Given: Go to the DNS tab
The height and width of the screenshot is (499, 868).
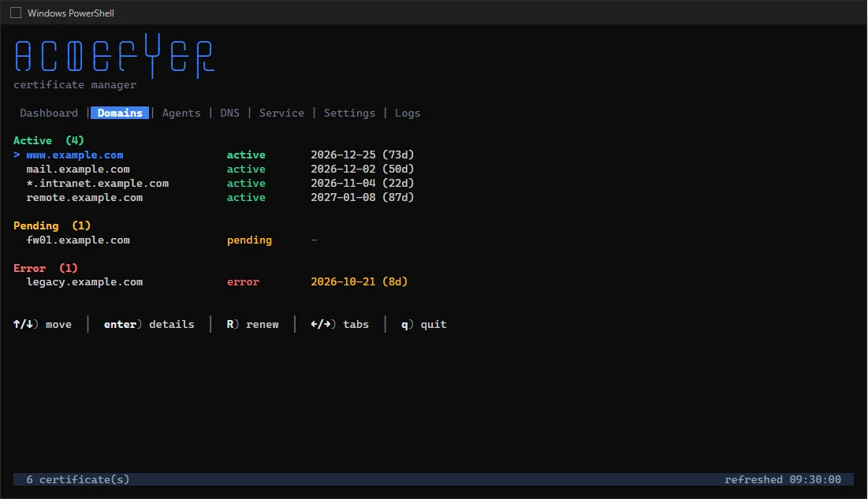Looking at the screenshot, I should (229, 113).
